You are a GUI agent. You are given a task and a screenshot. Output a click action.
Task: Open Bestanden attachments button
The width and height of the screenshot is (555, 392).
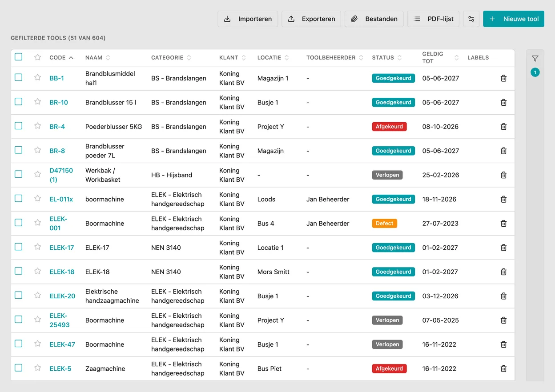point(374,19)
